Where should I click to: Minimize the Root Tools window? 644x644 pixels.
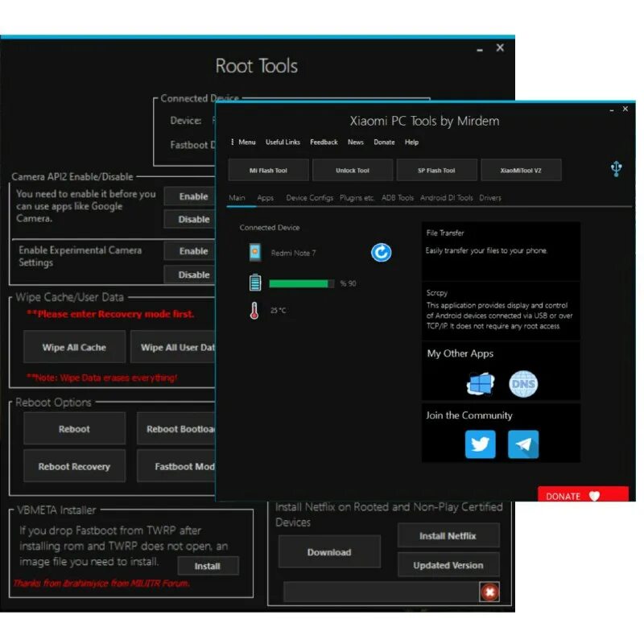coord(480,49)
